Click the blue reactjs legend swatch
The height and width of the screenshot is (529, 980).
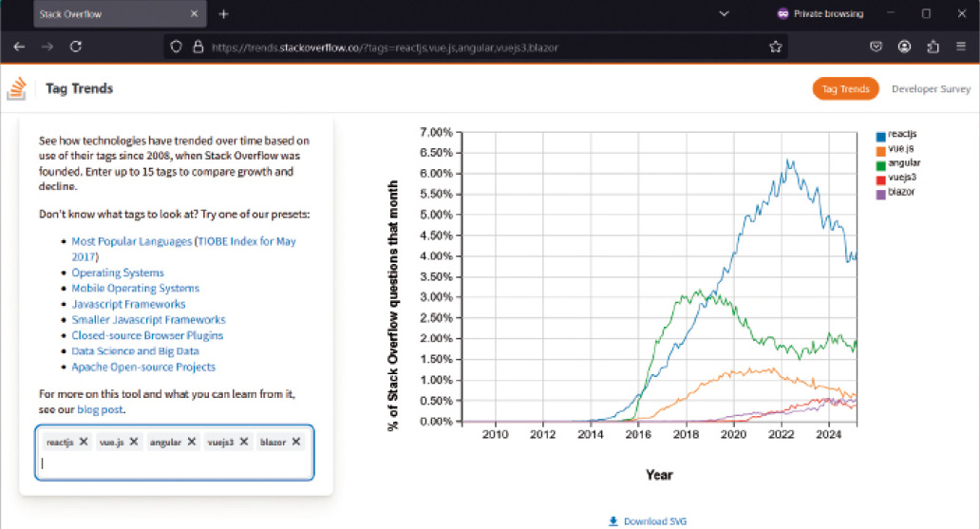click(880, 137)
